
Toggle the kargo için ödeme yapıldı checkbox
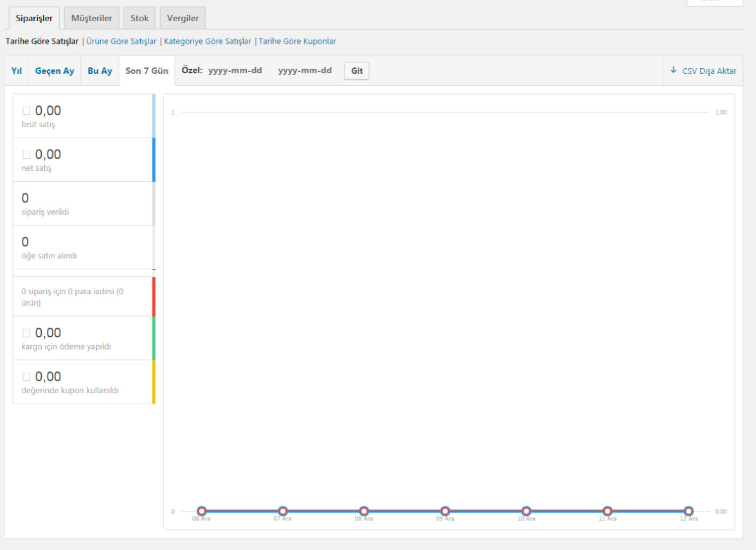26,333
